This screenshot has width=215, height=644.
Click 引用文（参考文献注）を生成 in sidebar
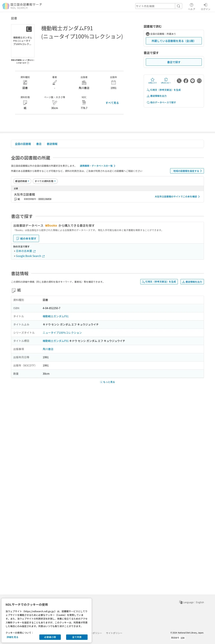[164, 90]
